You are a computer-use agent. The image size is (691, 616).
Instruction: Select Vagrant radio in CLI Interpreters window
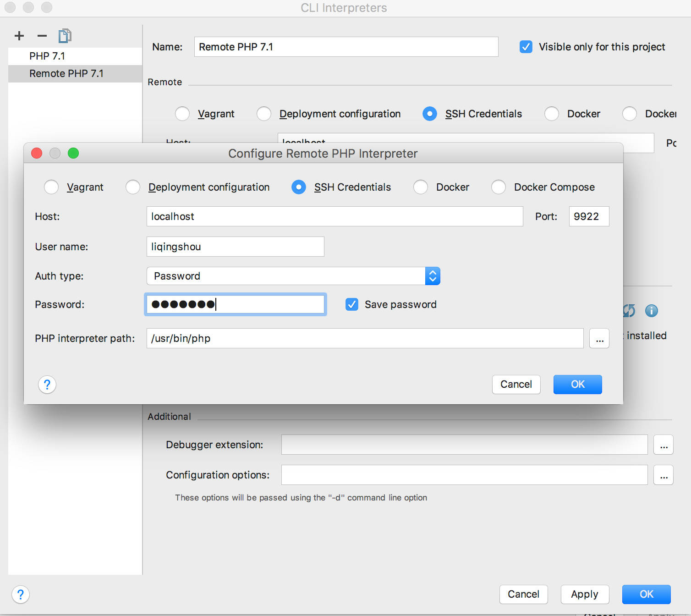(182, 114)
